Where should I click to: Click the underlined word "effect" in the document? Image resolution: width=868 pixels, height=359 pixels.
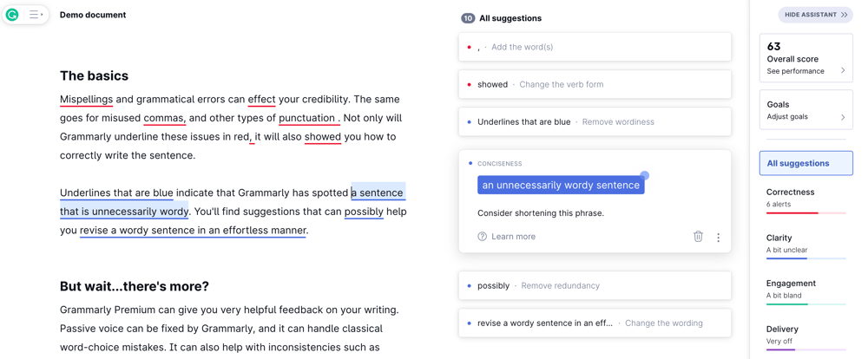click(261, 100)
